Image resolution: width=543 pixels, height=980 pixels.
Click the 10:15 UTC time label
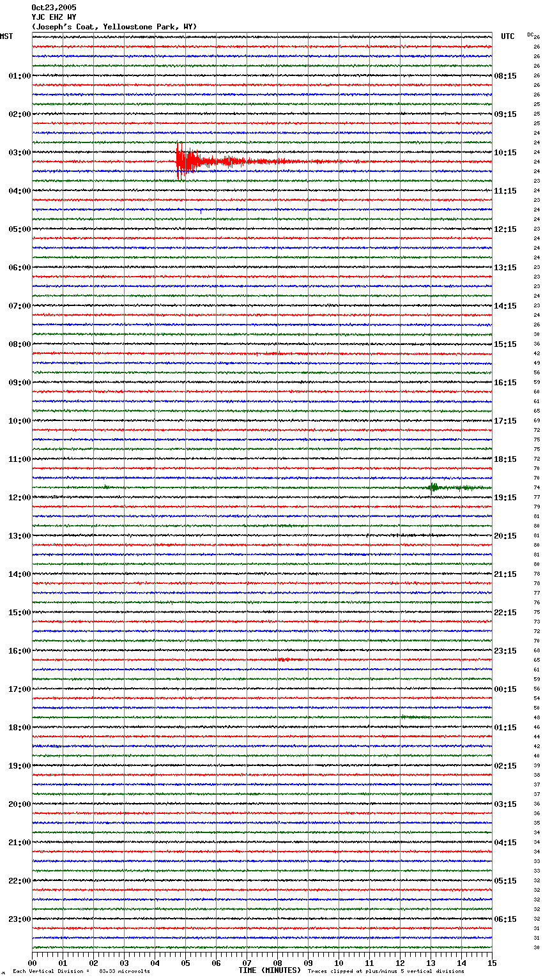click(505, 153)
